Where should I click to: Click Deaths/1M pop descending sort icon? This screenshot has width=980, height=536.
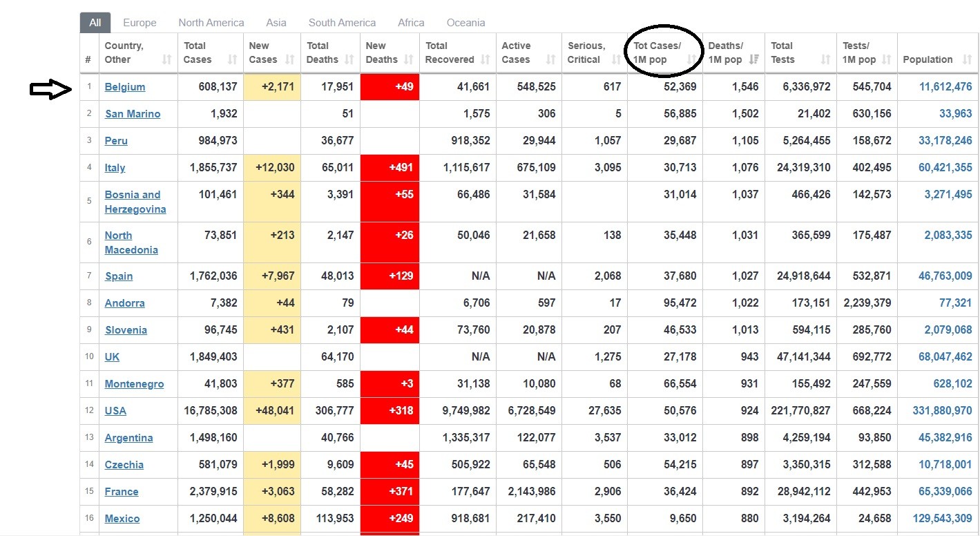pos(754,60)
